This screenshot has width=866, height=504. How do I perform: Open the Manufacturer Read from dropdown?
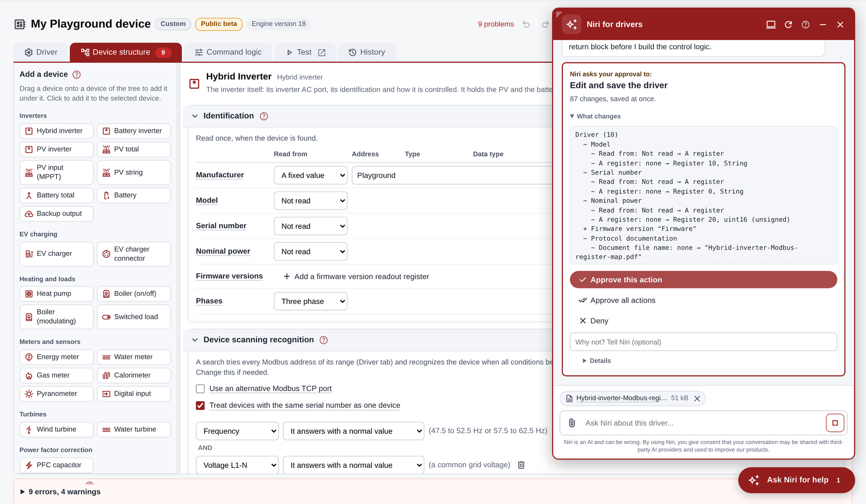(x=310, y=176)
